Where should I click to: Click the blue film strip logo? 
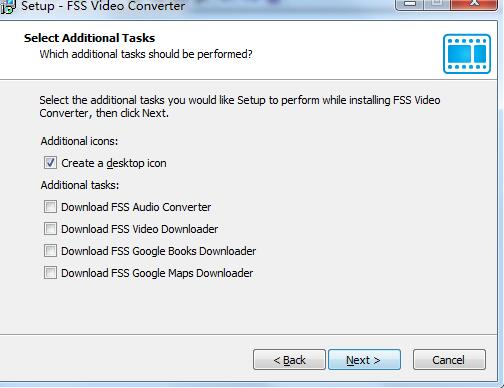[x=467, y=54]
